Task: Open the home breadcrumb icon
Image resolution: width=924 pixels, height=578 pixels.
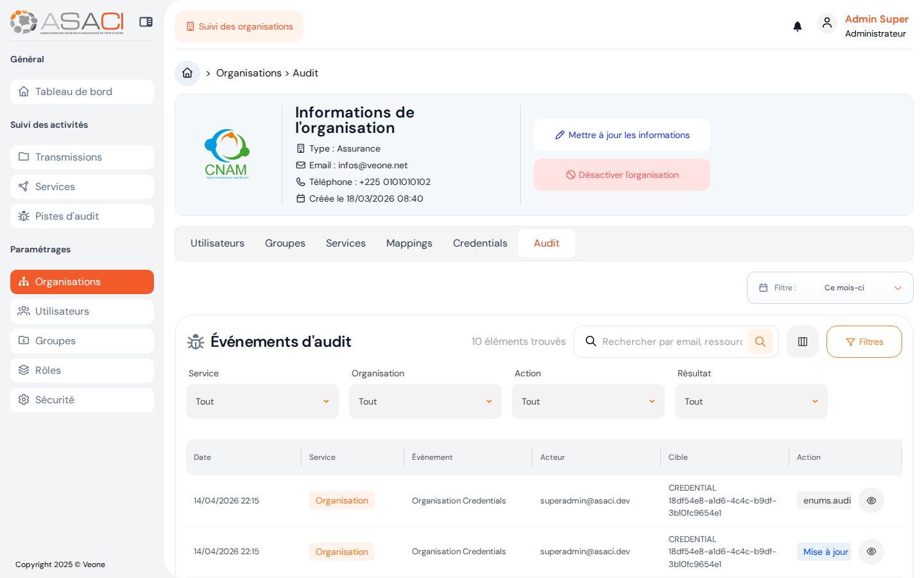Action: pyautogui.click(x=187, y=73)
